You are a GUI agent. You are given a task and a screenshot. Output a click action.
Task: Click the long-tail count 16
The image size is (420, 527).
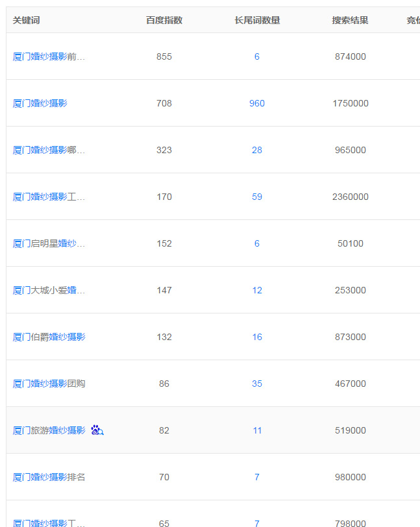(x=257, y=337)
